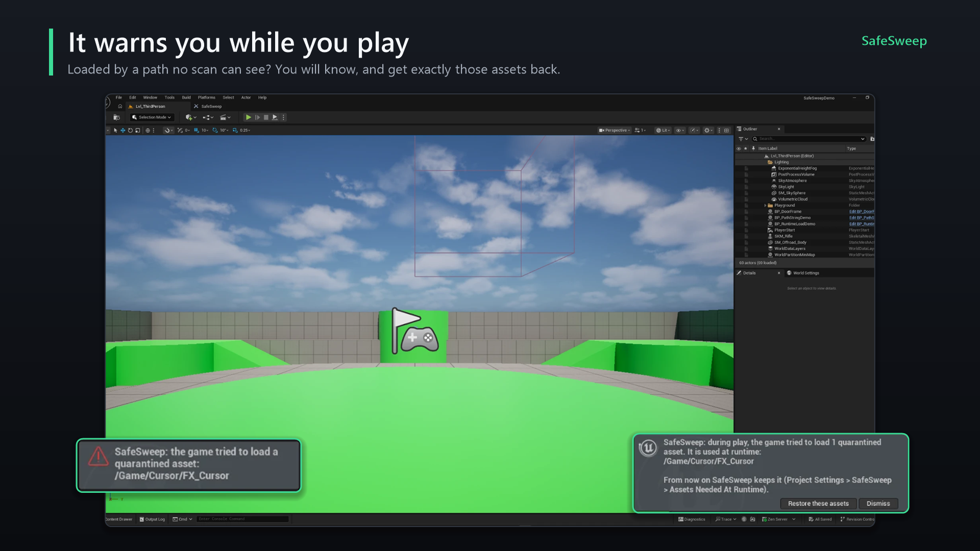Open the Tools menu
The image size is (980, 551).
[169, 97]
